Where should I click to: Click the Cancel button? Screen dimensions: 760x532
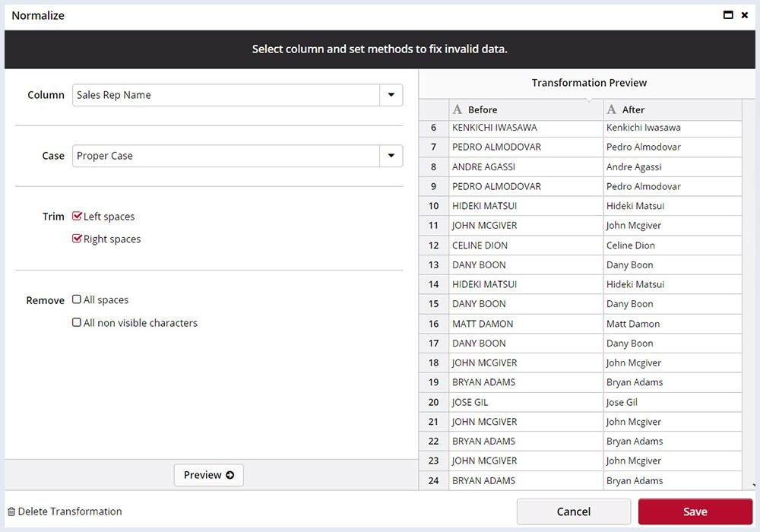point(574,511)
